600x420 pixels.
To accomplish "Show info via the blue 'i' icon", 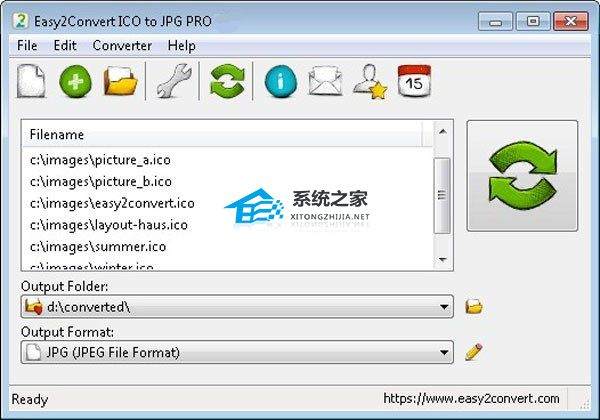I will [280, 81].
